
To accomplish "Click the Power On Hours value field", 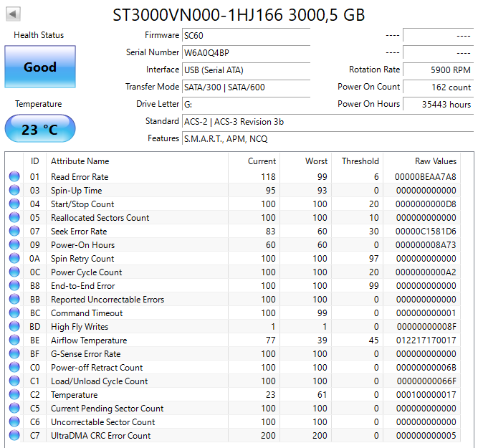I will click(x=438, y=104).
